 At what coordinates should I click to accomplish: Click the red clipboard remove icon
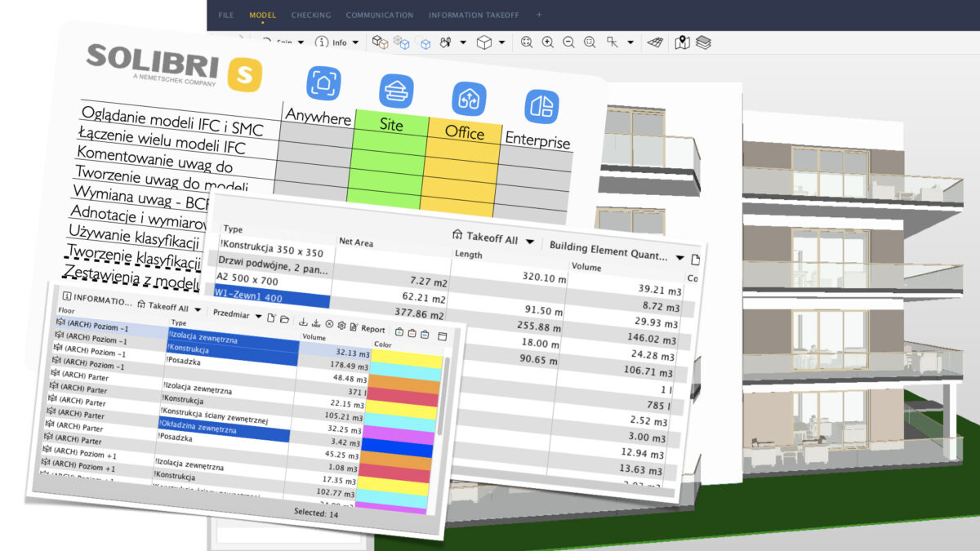[x=412, y=334]
